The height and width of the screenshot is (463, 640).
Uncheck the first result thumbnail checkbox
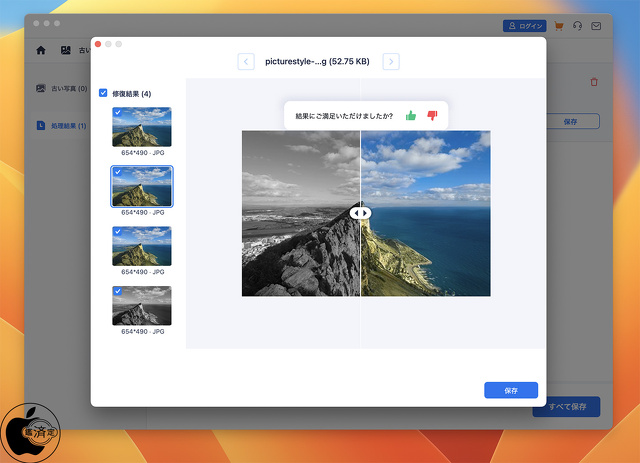click(118, 112)
